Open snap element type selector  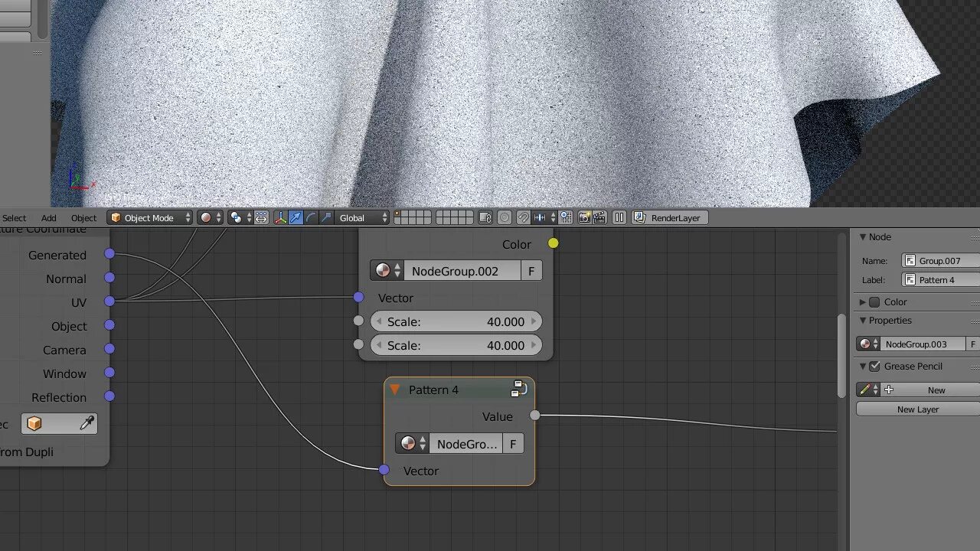pyautogui.click(x=544, y=218)
